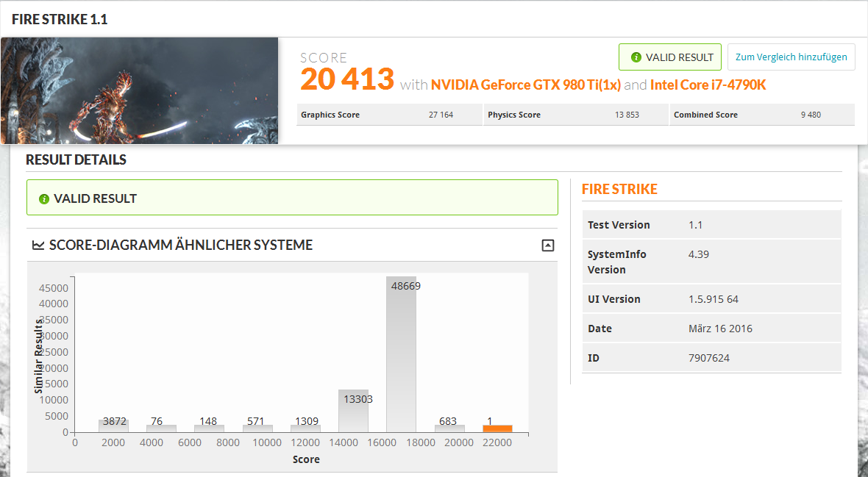Viewport: 868px width, 477px height.
Task: Click the VALID RESULT text in the banner
Action: tap(95, 198)
